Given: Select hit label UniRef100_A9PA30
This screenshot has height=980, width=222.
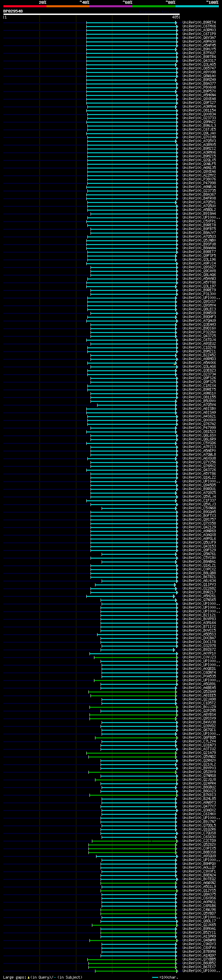Looking at the screenshot, I should 199,41.
